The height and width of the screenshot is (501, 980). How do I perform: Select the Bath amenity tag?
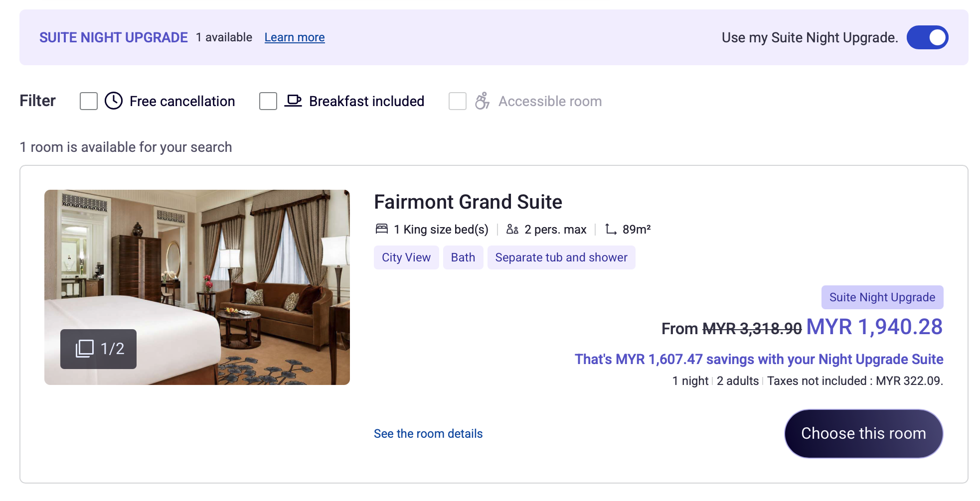(463, 257)
